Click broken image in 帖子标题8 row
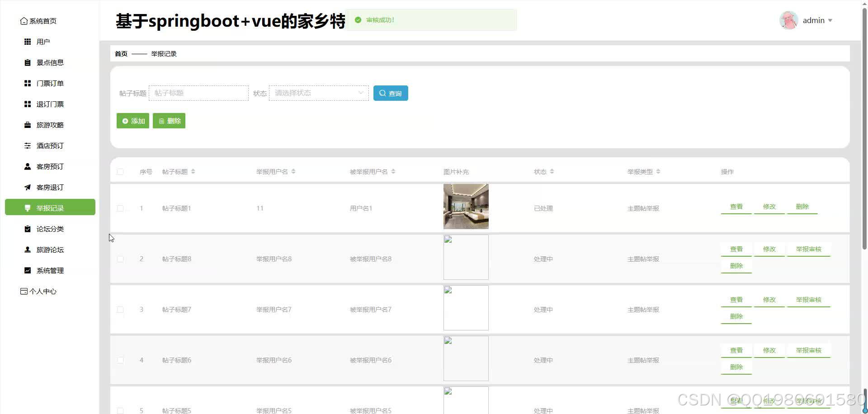 pyautogui.click(x=466, y=257)
